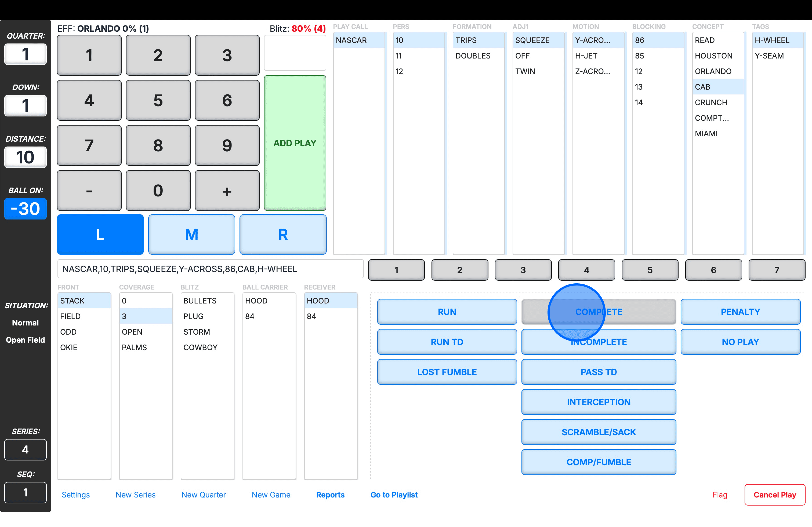The height and width of the screenshot is (527, 812).
Task: Click the LOST FUMBLE button
Action: pos(447,372)
